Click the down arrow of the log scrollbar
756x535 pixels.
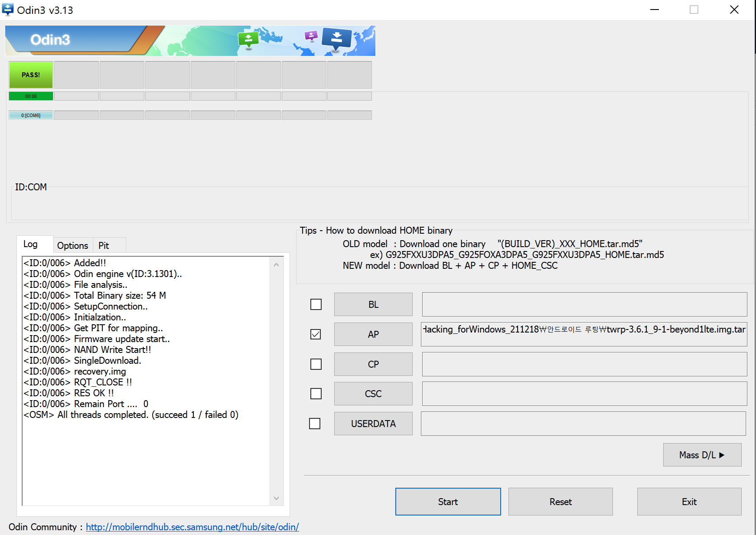[x=276, y=498]
